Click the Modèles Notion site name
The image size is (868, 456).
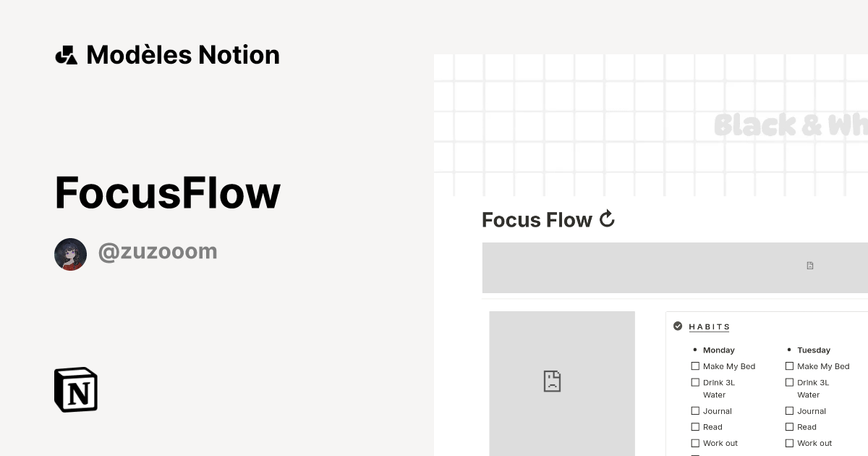click(182, 54)
